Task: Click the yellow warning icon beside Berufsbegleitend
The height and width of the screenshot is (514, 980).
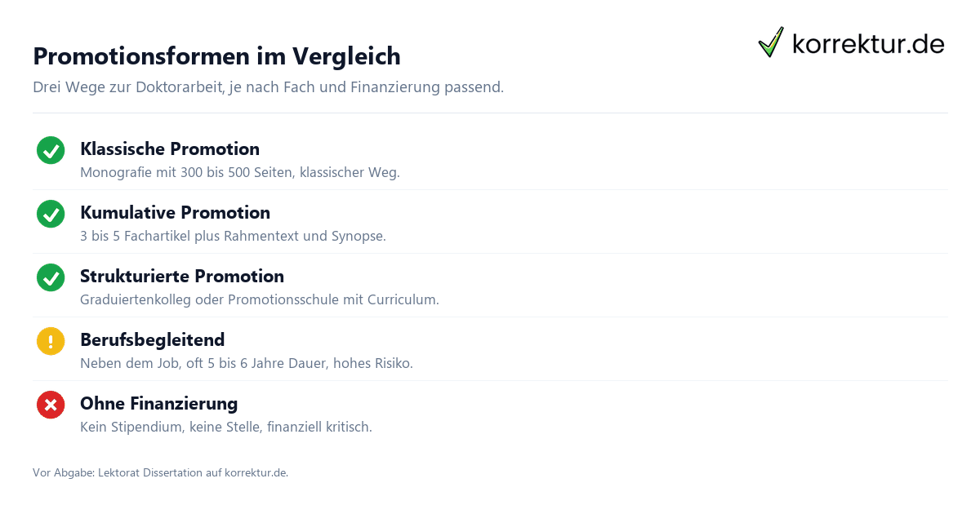Action: (51, 341)
